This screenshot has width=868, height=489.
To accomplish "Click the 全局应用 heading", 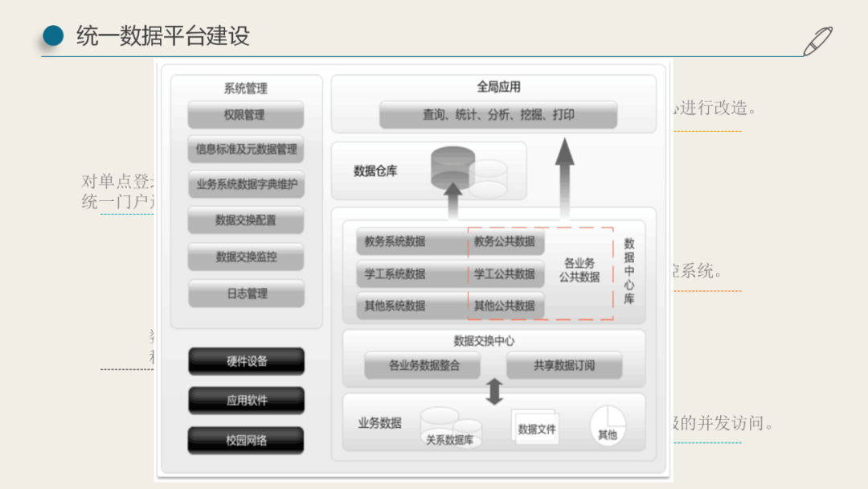I will point(498,87).
